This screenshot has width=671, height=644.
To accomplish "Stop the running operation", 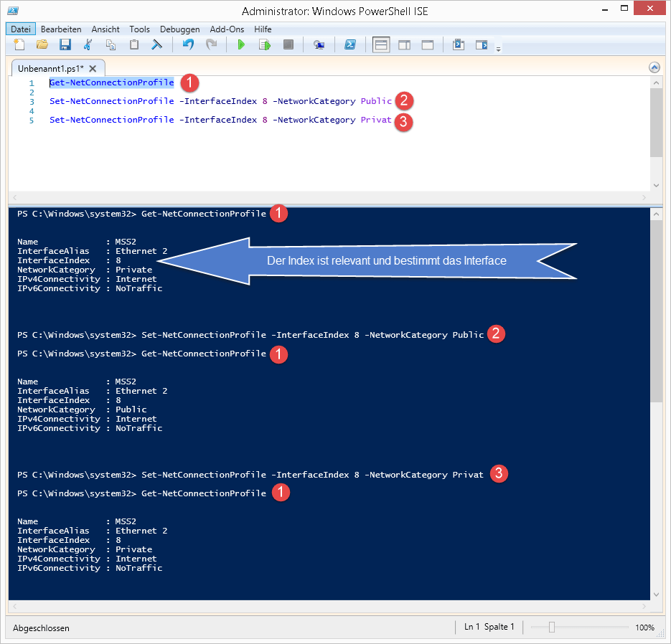I will click(288, 44).
